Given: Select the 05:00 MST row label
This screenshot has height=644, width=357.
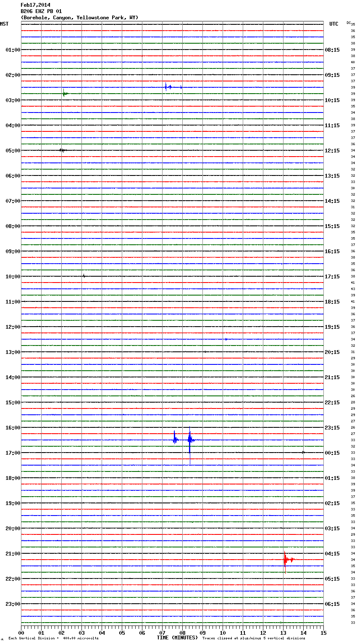Looking at the screenshot, I should (13, 151).
